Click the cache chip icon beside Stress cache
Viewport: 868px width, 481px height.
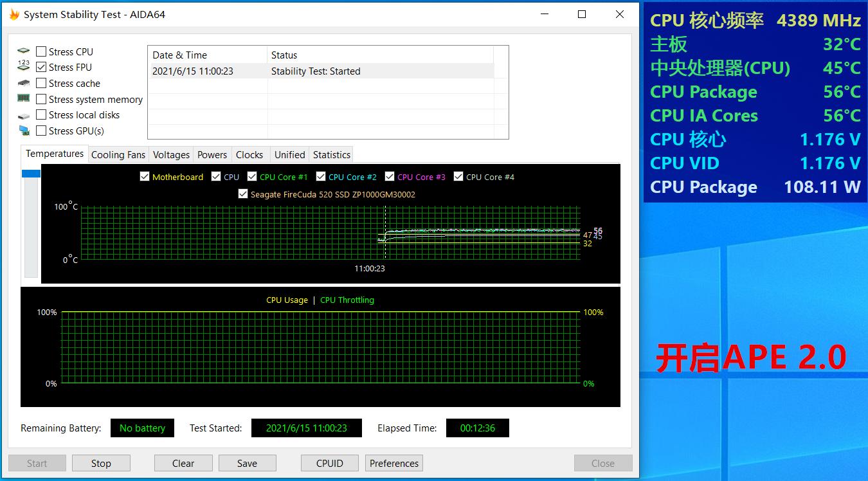click(24, 83)
